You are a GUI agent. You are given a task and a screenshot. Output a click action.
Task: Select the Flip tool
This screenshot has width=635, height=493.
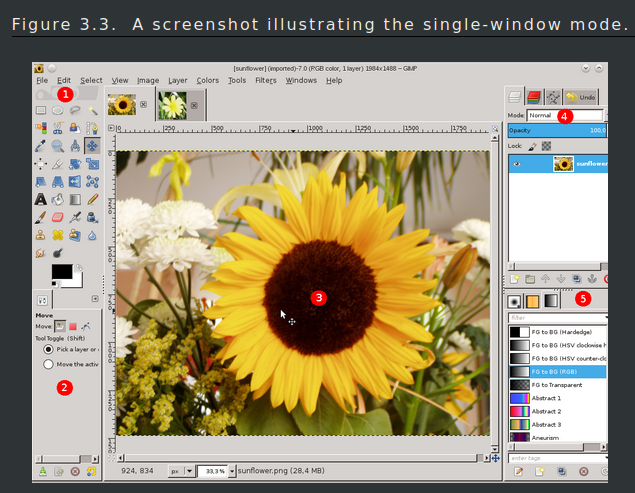point(75,181)
